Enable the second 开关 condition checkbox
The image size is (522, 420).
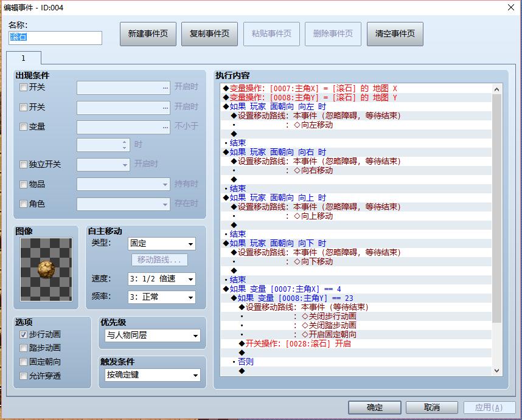pos(23,107)
